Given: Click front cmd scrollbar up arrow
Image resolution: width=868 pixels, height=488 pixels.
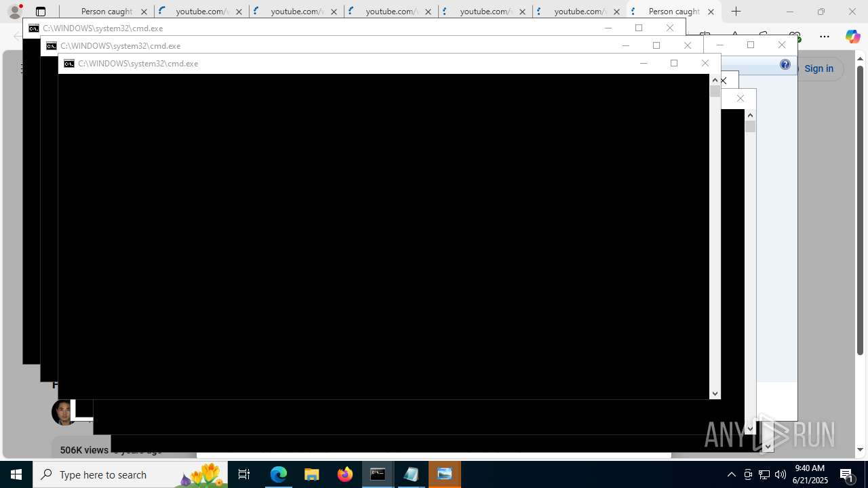Looking at the screenshot, I should [x=715, y=80].
